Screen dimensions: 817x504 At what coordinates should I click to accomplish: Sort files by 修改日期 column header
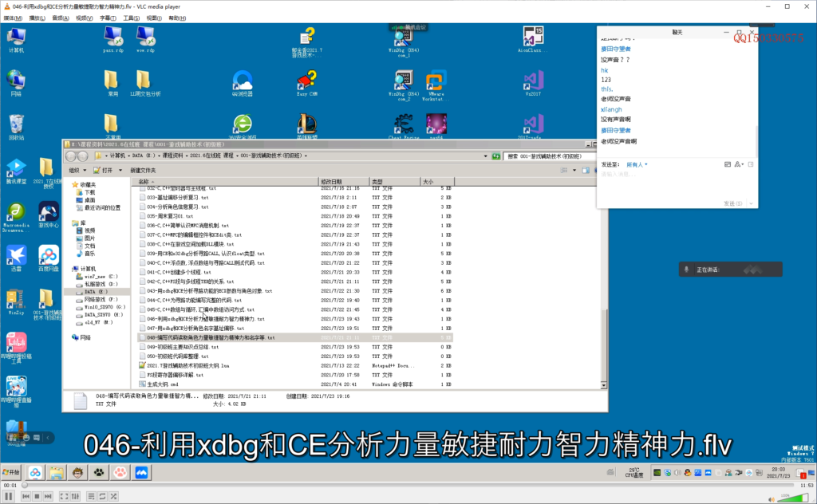(x=344, y=182)
